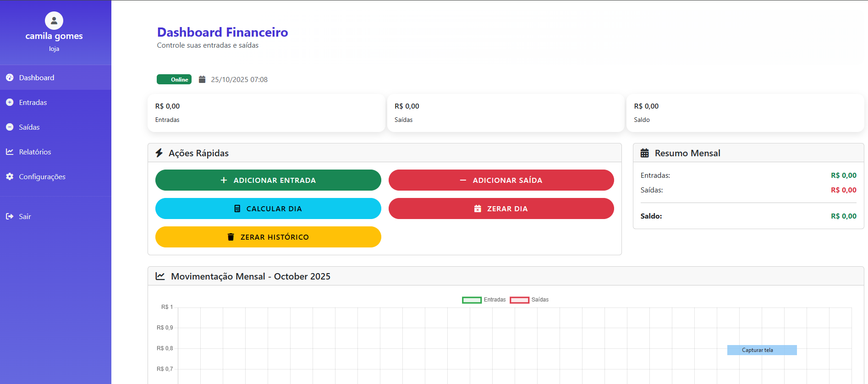Go to Configurações in the sidebar
Viewport: 868px width, 384px height.
click(42, 177)
